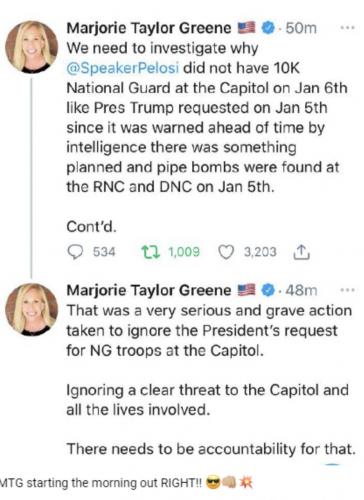This screenshot has width=364, height=500.
Task: Click the flag emoji beside the second tweet's name
Action: tap(246, 290)
